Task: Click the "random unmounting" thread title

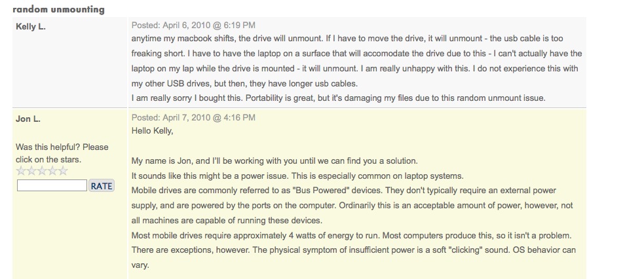Action: (x=58, y=10)
